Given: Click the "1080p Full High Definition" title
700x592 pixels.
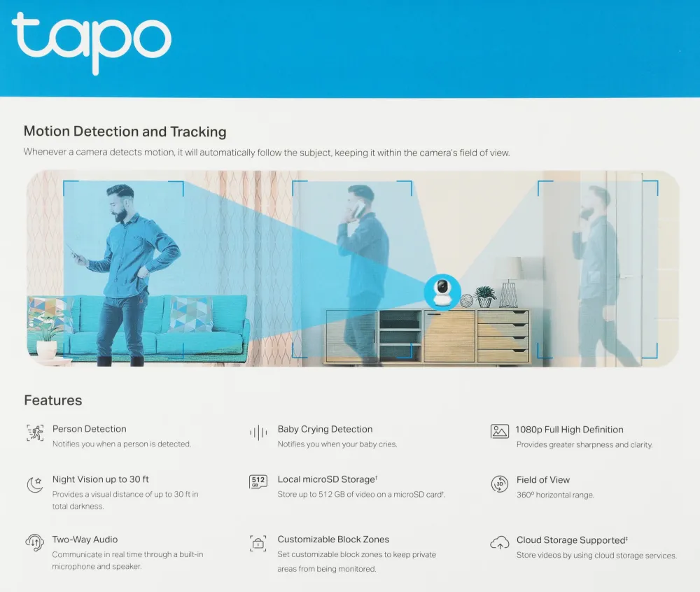Looking at the screenshot, I should pyautogui.click(x=569, y=430).
